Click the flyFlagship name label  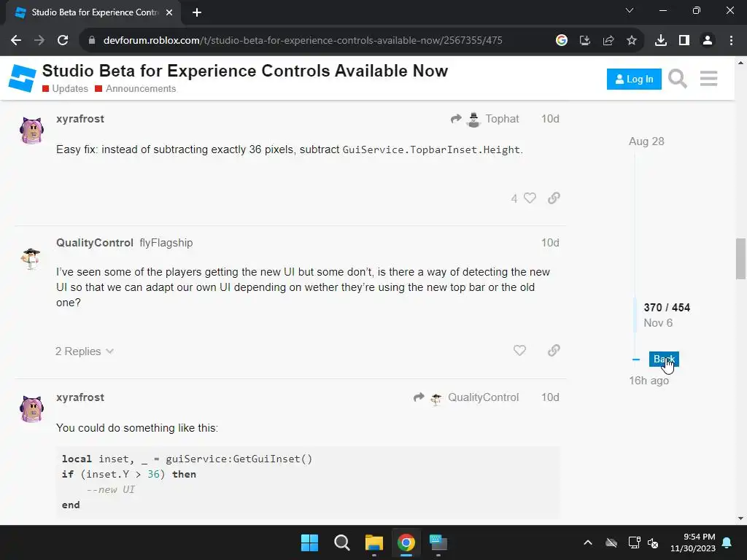[166, 243]
